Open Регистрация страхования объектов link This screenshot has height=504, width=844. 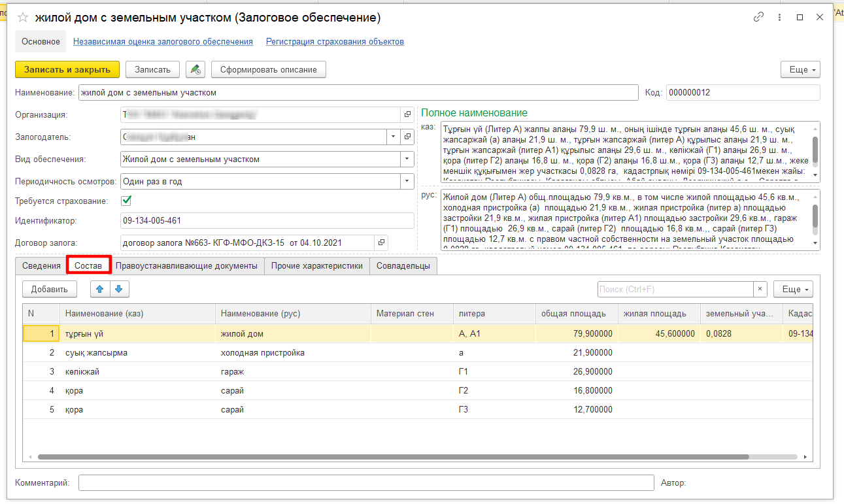335,41
